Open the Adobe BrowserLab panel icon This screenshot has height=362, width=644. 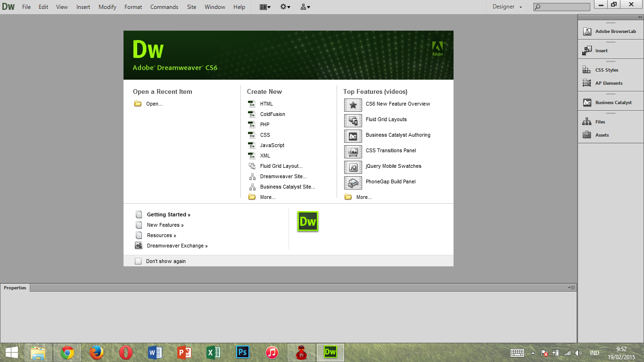[587, 32]
